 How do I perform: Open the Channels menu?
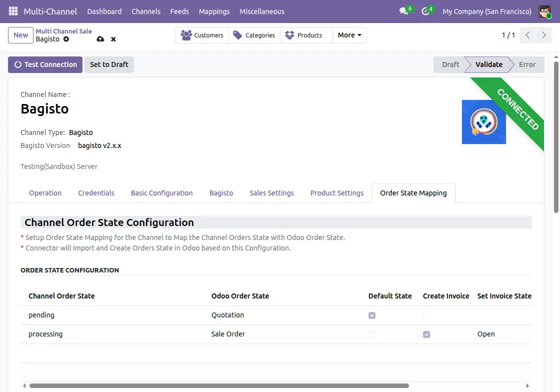(x=145, y=11)
